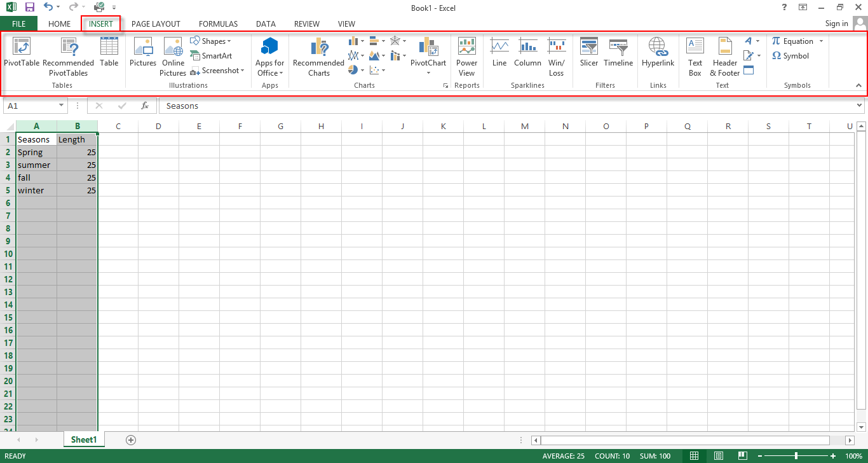Insert a Symbol character
The width and height of the screenshot is (868, 463).
coord(790,56)
